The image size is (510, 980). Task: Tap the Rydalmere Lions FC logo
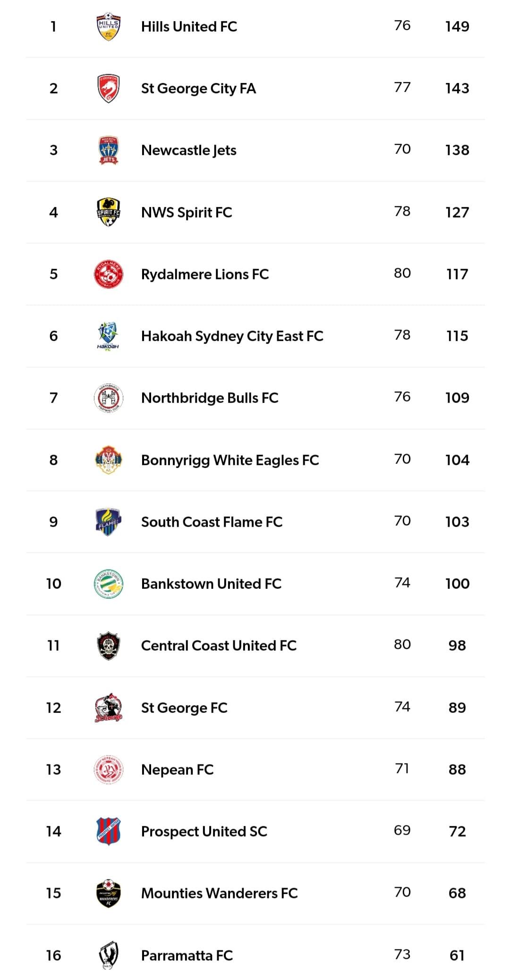(x=108, y=274)
